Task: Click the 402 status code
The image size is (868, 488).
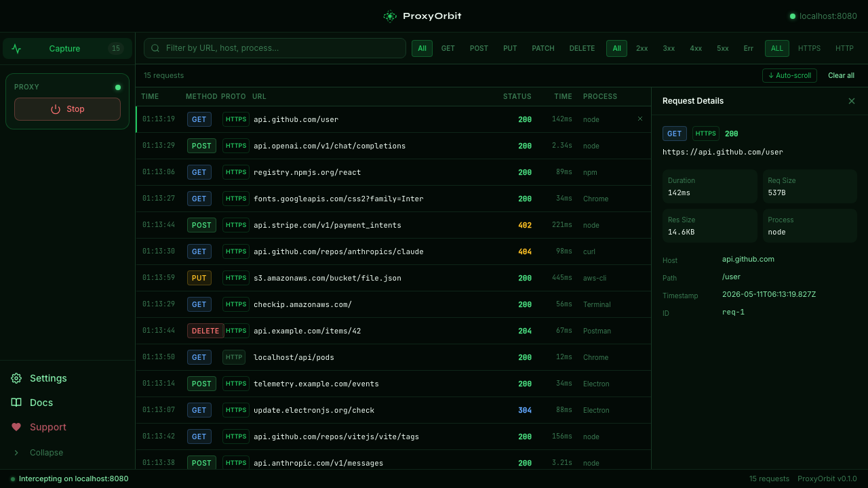Action: (525, 225)
